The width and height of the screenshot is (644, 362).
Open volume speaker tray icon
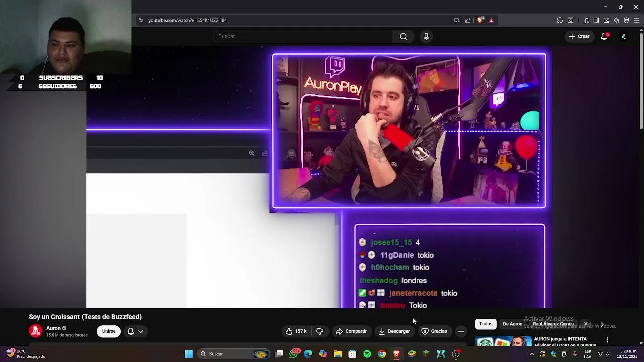pos(608,354)
